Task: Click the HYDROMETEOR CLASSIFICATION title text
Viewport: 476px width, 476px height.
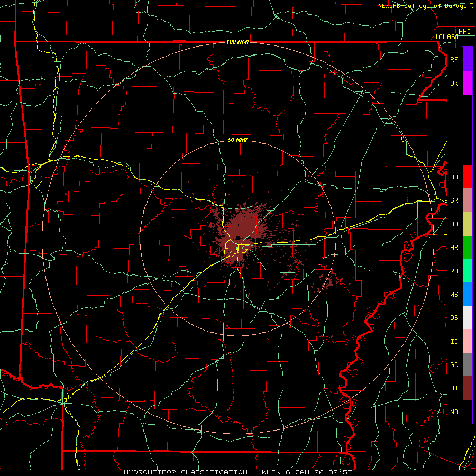Action: pos(186,472)
